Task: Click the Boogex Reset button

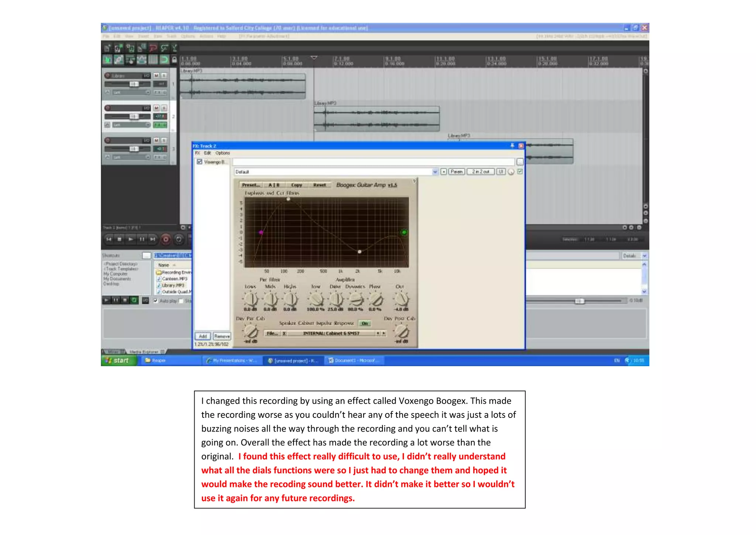Action: [x=319, y=185]
